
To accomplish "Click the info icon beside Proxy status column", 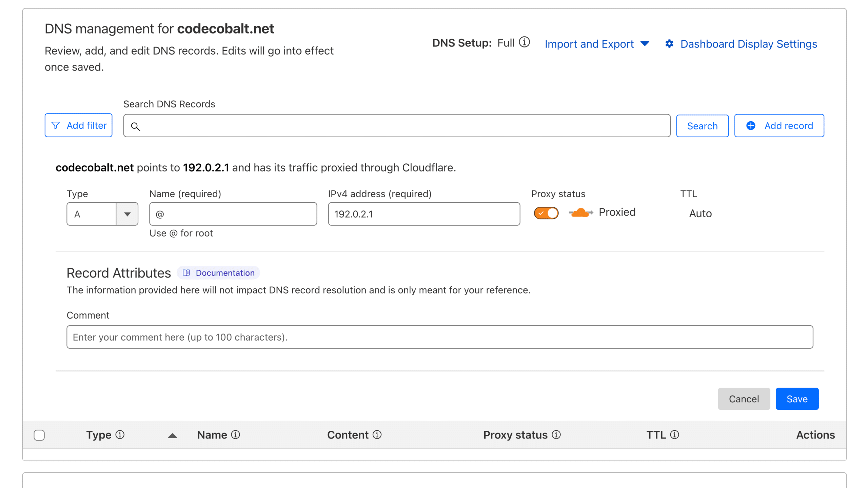I will pyautogui.click(x=556, y=435).
